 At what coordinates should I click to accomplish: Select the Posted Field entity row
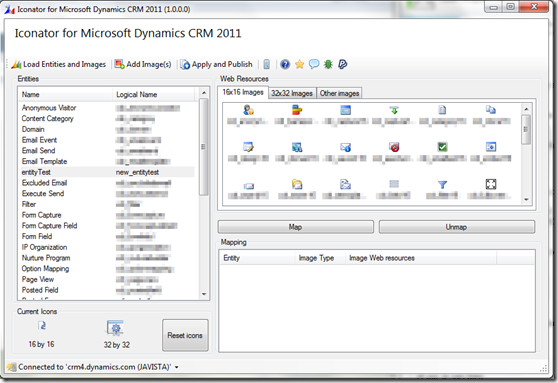tap(107, 290)
